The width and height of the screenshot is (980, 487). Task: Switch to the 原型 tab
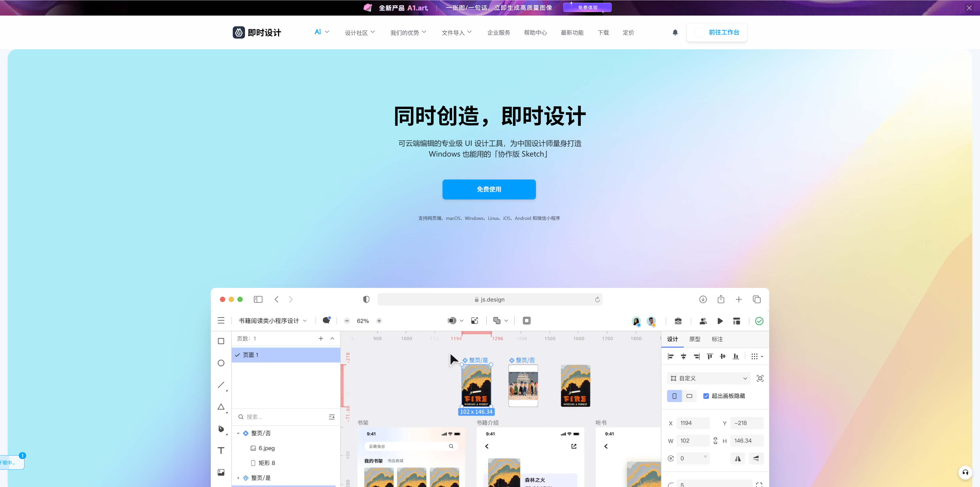695,339
